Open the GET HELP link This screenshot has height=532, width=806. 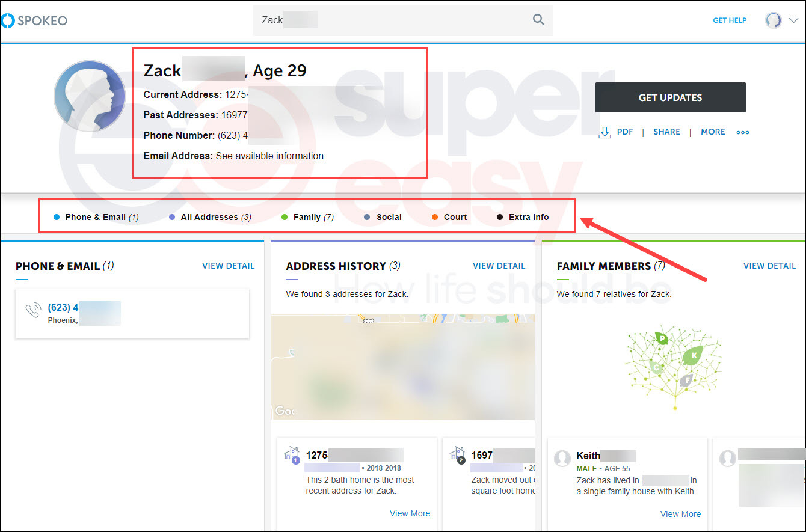pos(730,20)
